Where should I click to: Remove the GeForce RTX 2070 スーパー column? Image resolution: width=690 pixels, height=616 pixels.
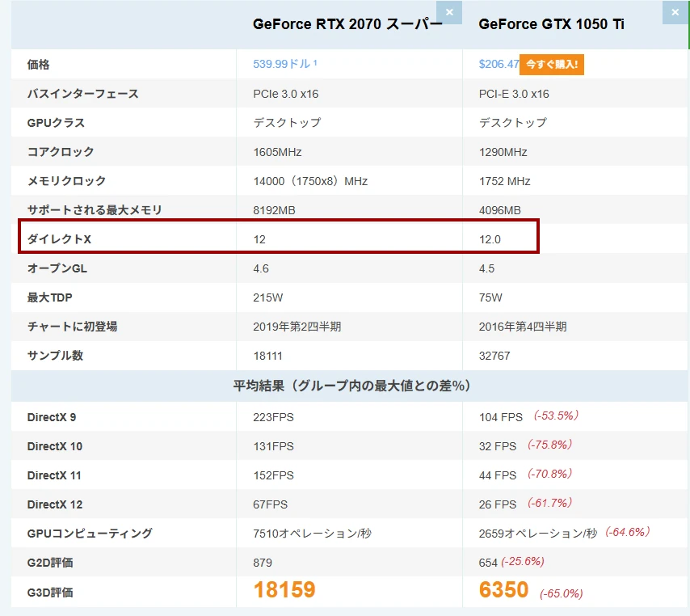(x=449, y=12)
